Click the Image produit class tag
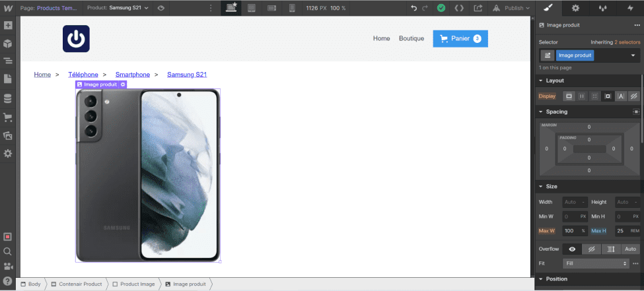Screen dimensions: 644x291 tap(575, 55)
